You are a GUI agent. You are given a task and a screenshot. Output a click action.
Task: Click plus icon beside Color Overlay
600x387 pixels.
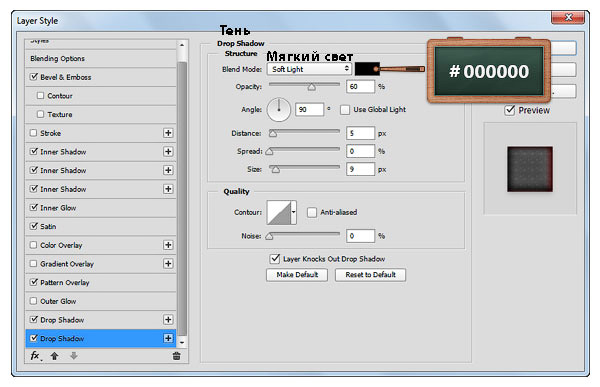[168, 245]
